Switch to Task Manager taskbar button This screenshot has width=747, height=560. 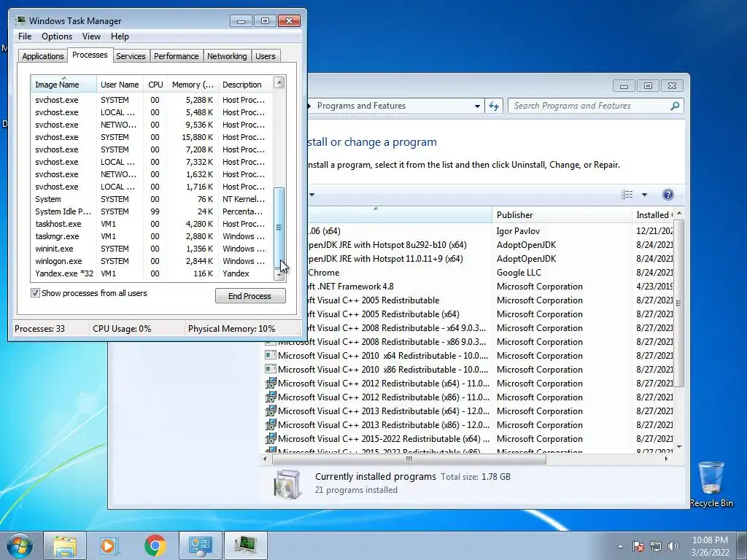tap(246, 545)
